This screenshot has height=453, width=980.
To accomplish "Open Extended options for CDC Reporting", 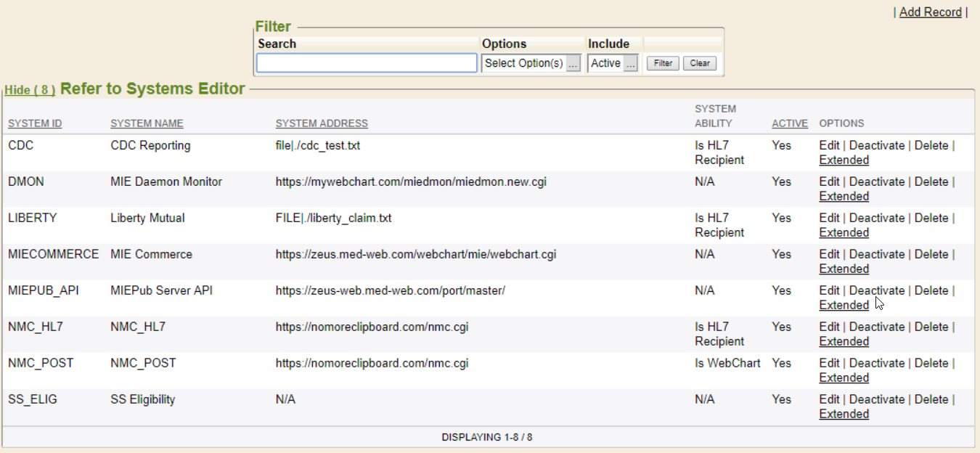I will pos(844,160).
